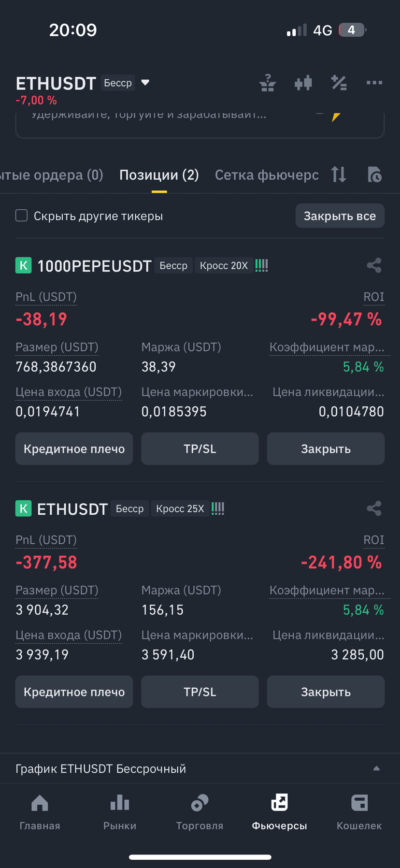The width and height of the screenshot is (400, 868).
Task: Tap the sort arrows icon
Action: 339,174
